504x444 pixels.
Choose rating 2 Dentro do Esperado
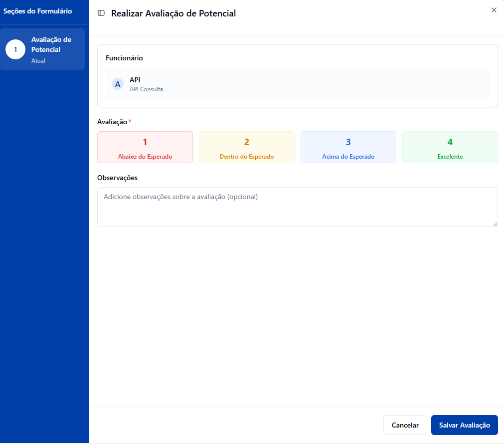247,147
